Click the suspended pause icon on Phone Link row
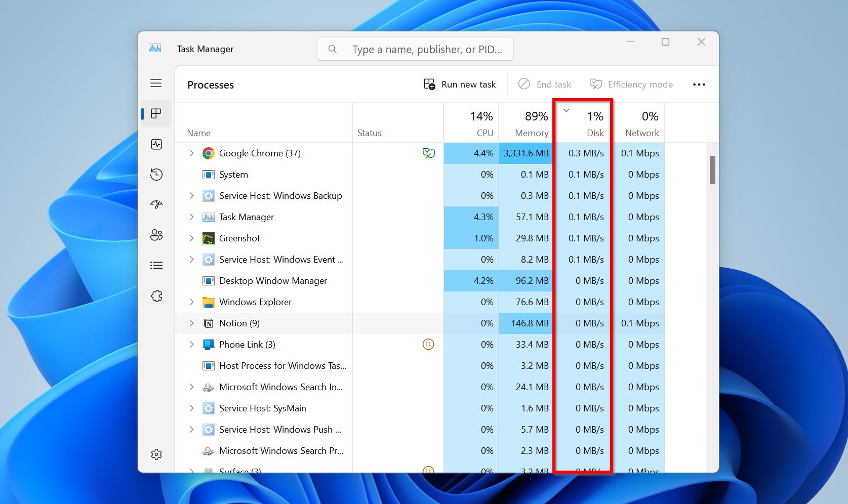This screenshot has height=504, width=848. 428,345
